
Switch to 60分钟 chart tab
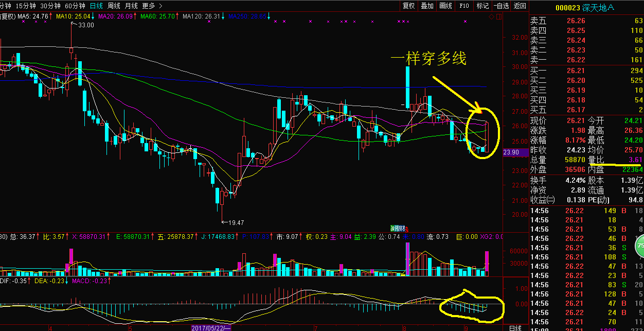pyautogui.click(x=74, y=6)
